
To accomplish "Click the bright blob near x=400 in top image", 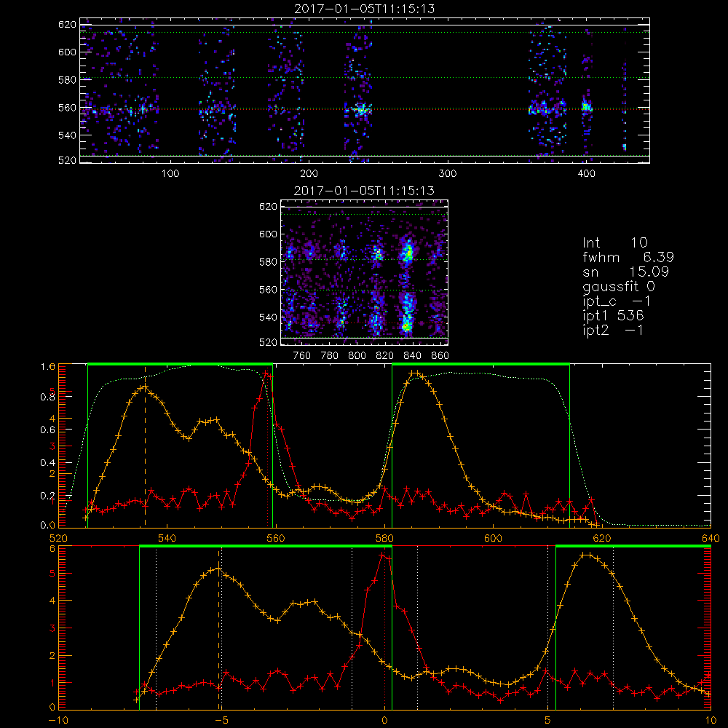I will [x=586, y=107].
